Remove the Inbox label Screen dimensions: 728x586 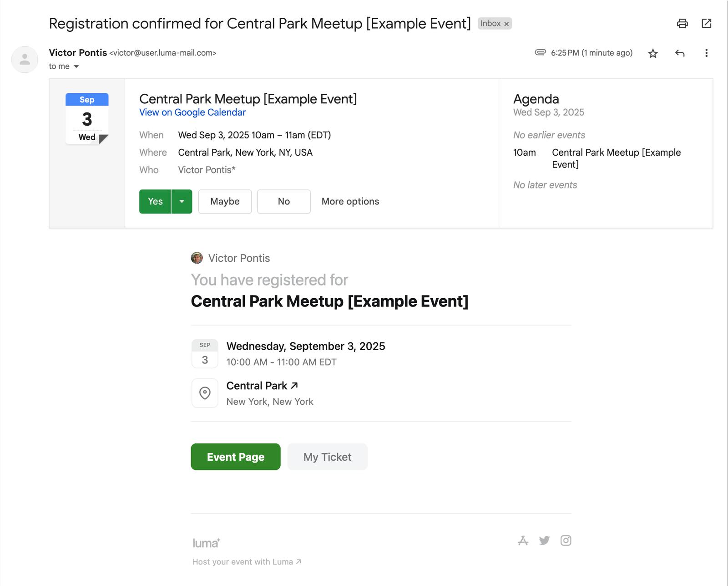[x=506, y=24]
